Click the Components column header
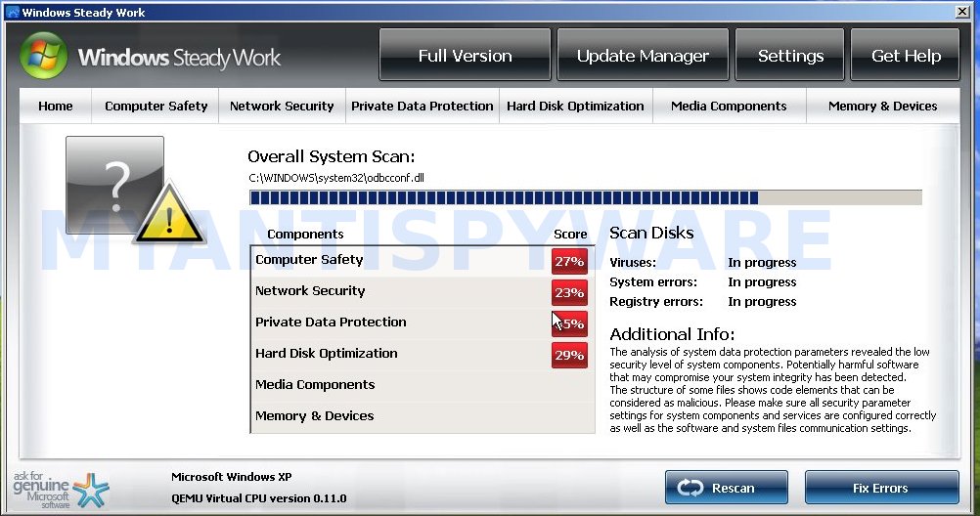This screenshot has height=516, width=980. click(x=305, y=234)
